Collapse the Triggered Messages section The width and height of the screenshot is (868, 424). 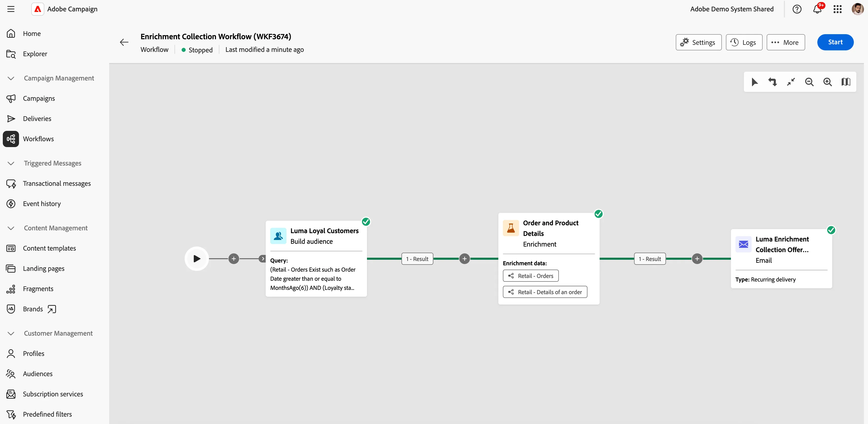(x=11, y=163)
